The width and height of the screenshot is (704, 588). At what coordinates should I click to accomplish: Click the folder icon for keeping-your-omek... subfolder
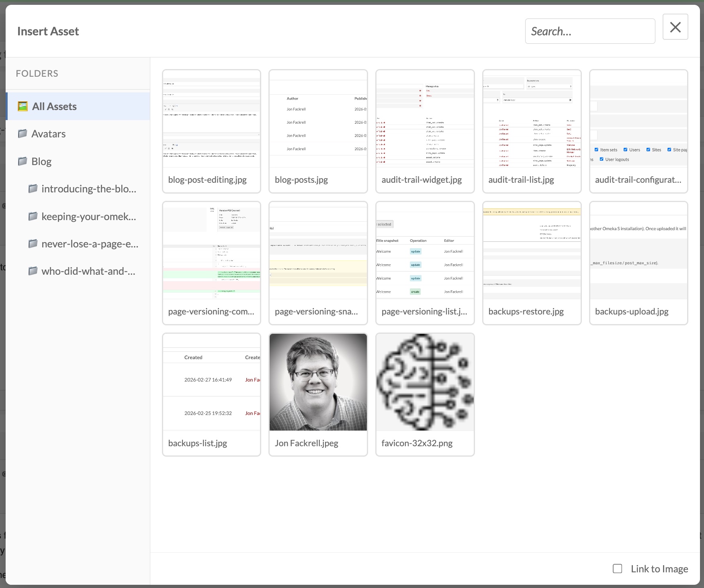(x=33, y=216)
